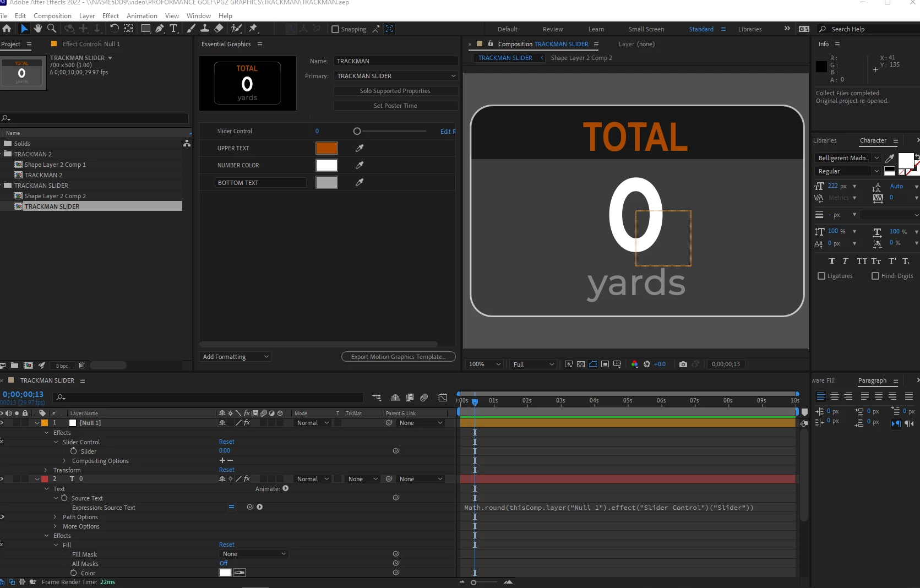Select the Clone Stamp tool
The width and height of the screenshot is (920, 588).
[x=205, y=29]
